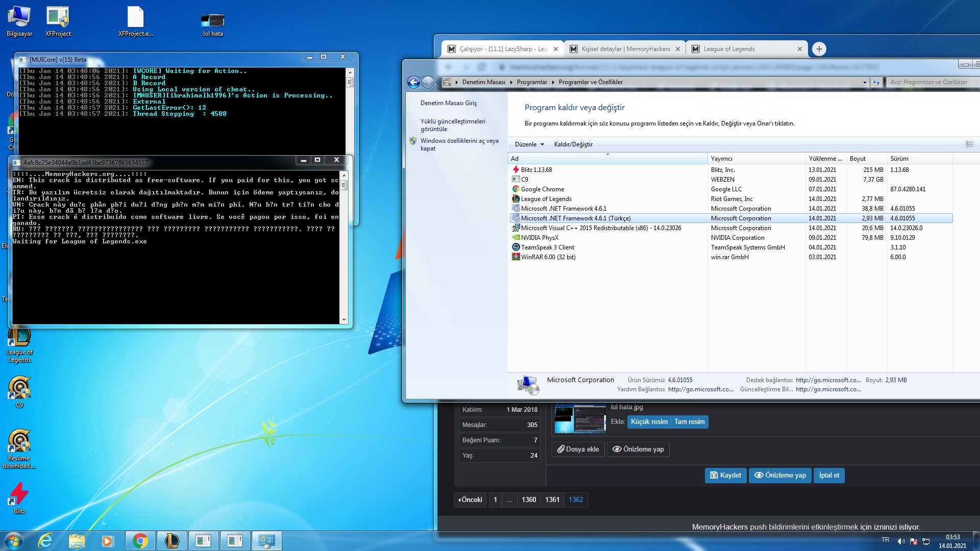Open a new Chrome tab
This screenshot has height=551, width=980.
pyautogui.click(x=819, y=49)
